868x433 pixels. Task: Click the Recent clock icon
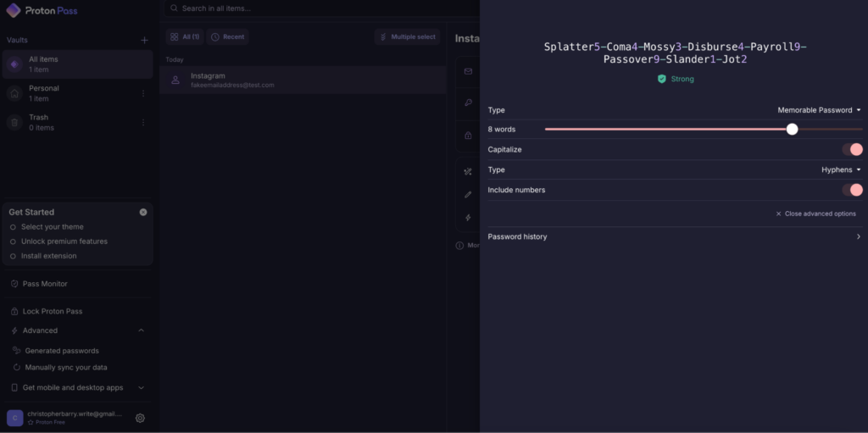215,37
